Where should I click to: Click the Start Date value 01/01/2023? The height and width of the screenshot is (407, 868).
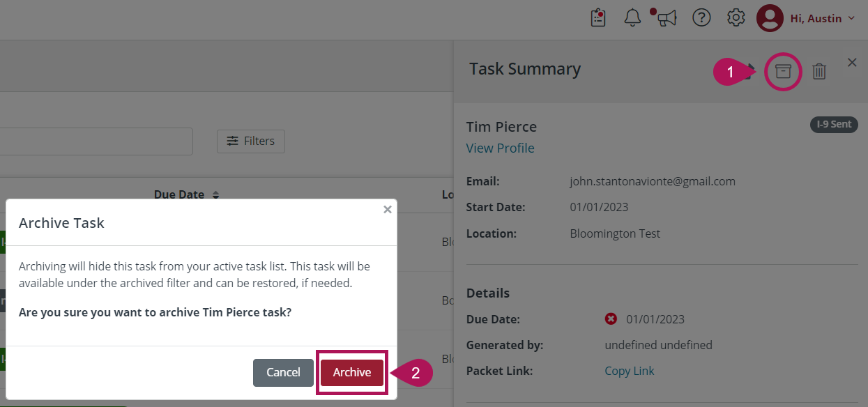(599, 207)
